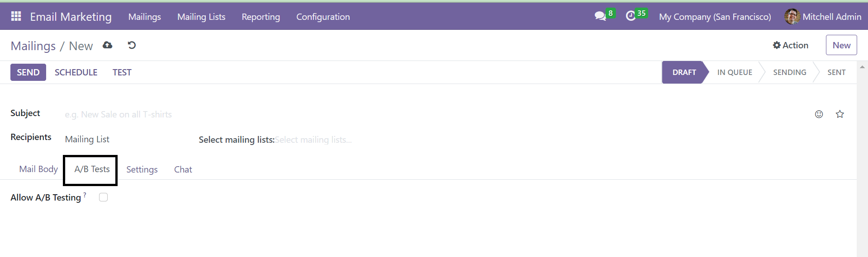
Task: Open the Action gear dropdown
Action: pyautogui.click(x=791, y=45)
